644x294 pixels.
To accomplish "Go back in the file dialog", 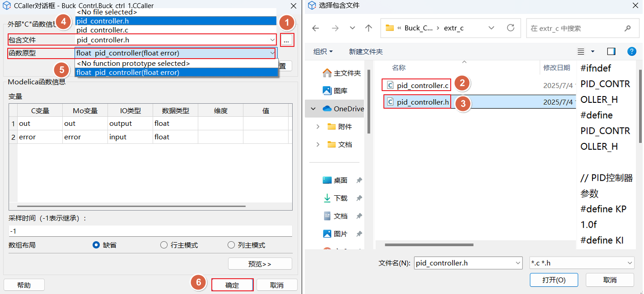I will [x=316, y=28].
